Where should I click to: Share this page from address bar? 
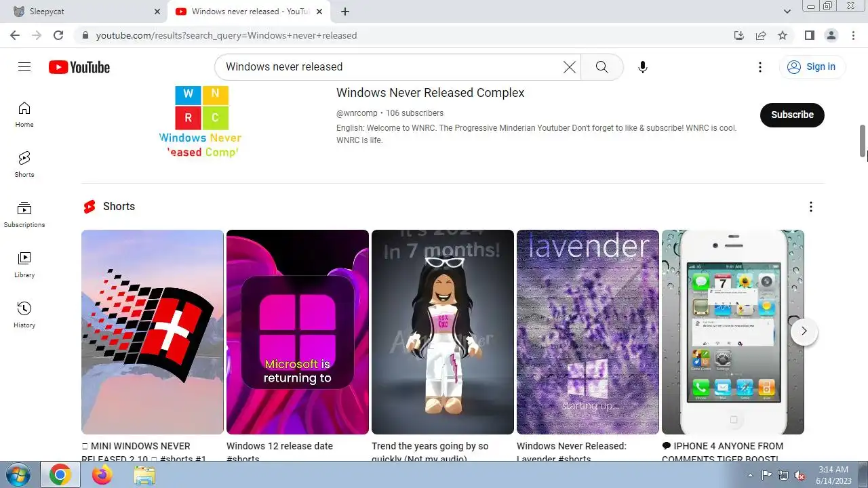[x=761, y=35]
